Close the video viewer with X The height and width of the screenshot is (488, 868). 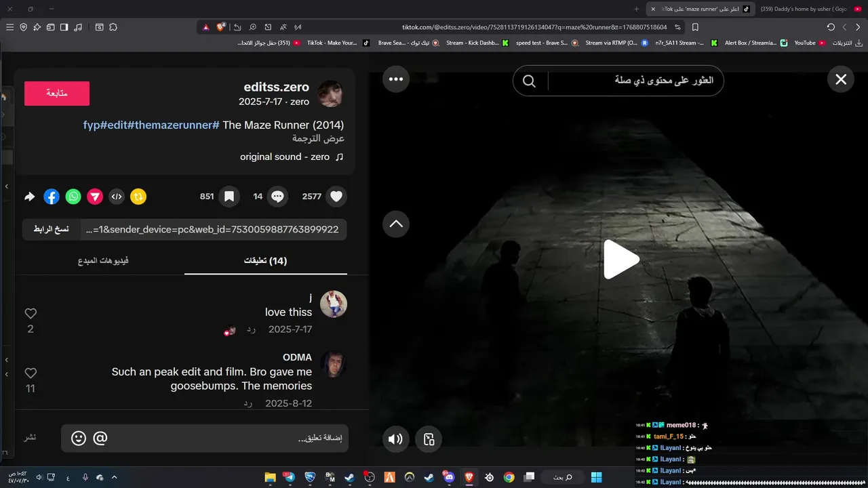841,80
